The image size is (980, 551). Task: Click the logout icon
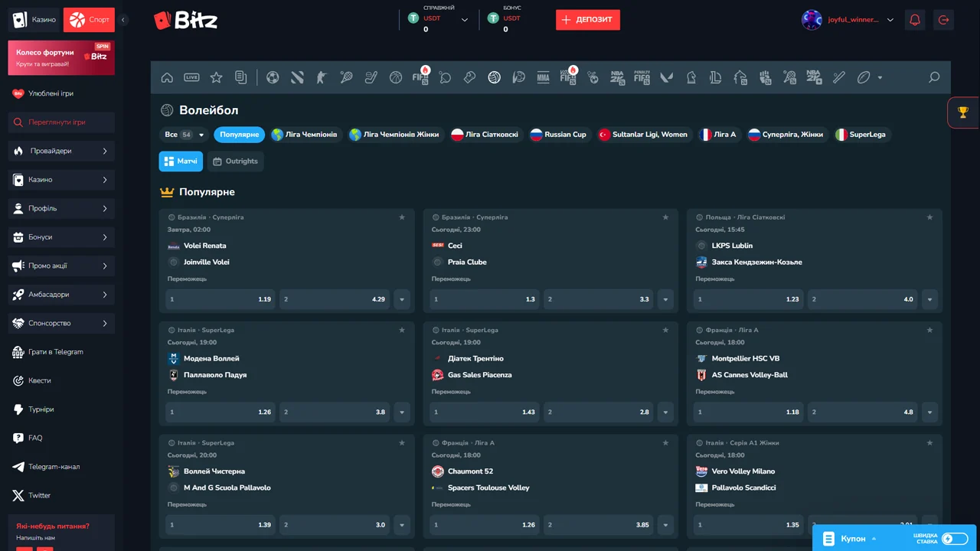click(943, 20)
